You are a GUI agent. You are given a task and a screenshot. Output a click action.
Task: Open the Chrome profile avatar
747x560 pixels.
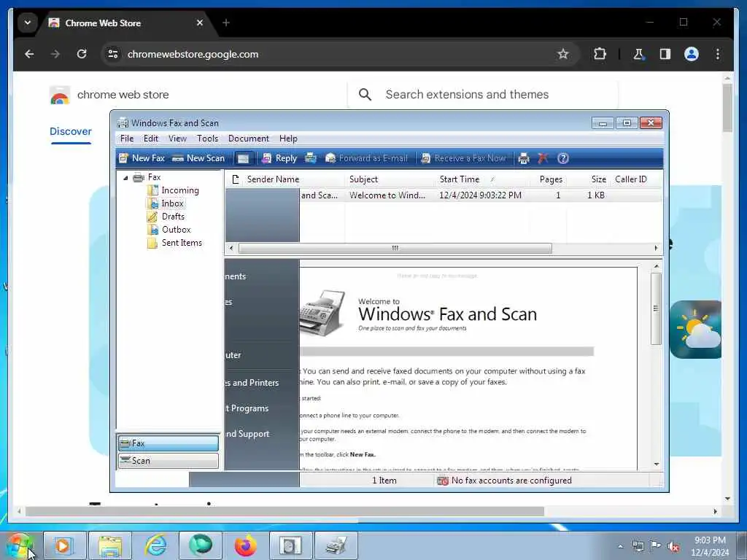692,54
